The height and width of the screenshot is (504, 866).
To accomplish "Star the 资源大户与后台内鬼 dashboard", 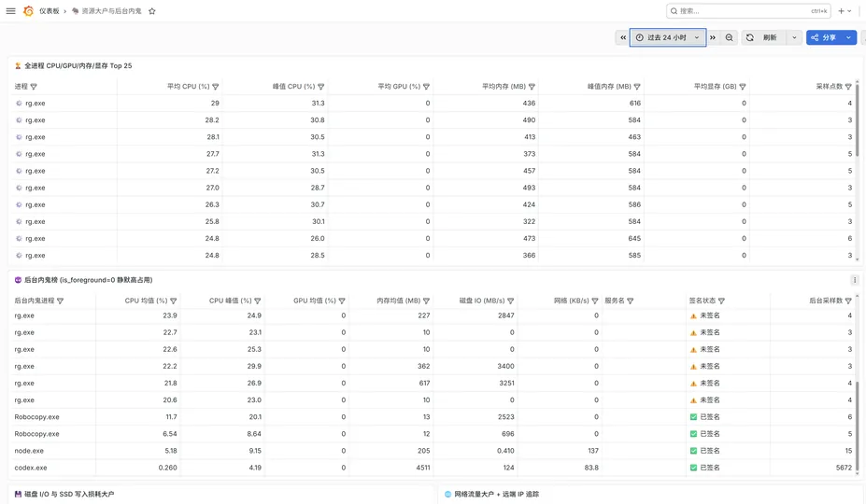I will tap(152, 11).
